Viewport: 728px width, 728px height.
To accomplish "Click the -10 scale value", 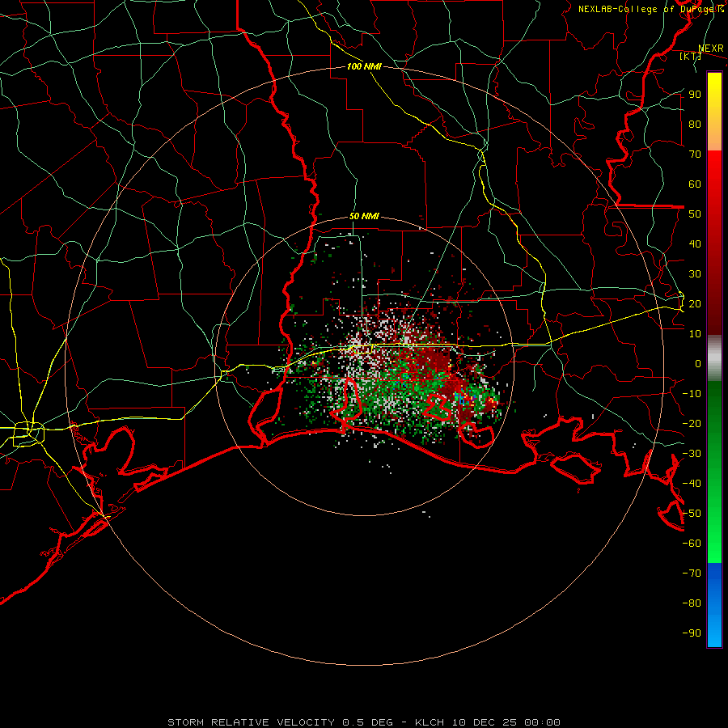I will click(692, 394).
